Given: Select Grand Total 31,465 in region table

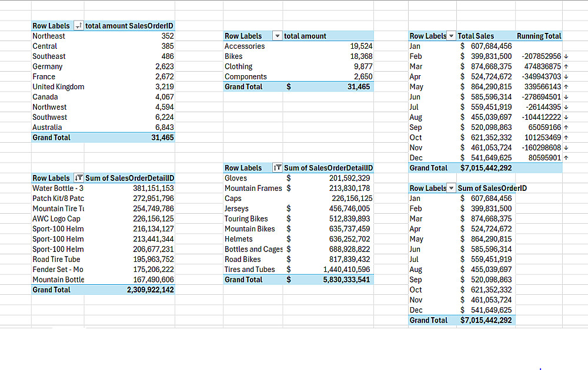Looking at the screenshot, I should tap(162, 137).
